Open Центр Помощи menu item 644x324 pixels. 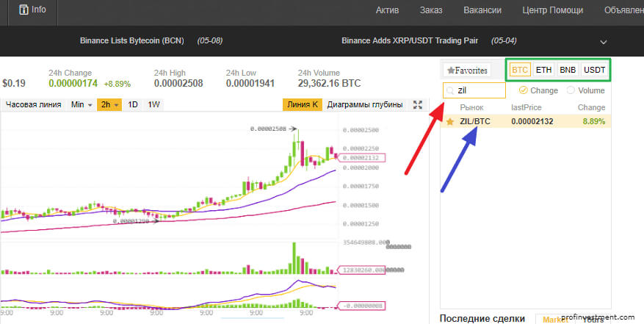(x=552, y=10)
